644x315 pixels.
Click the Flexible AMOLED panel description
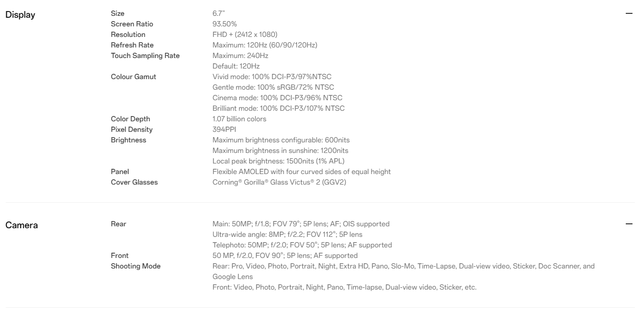(300, 172)
